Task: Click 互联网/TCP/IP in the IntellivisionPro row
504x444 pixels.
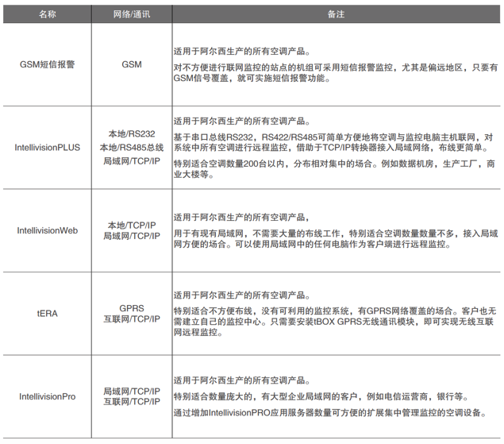Action: [132, 402]
